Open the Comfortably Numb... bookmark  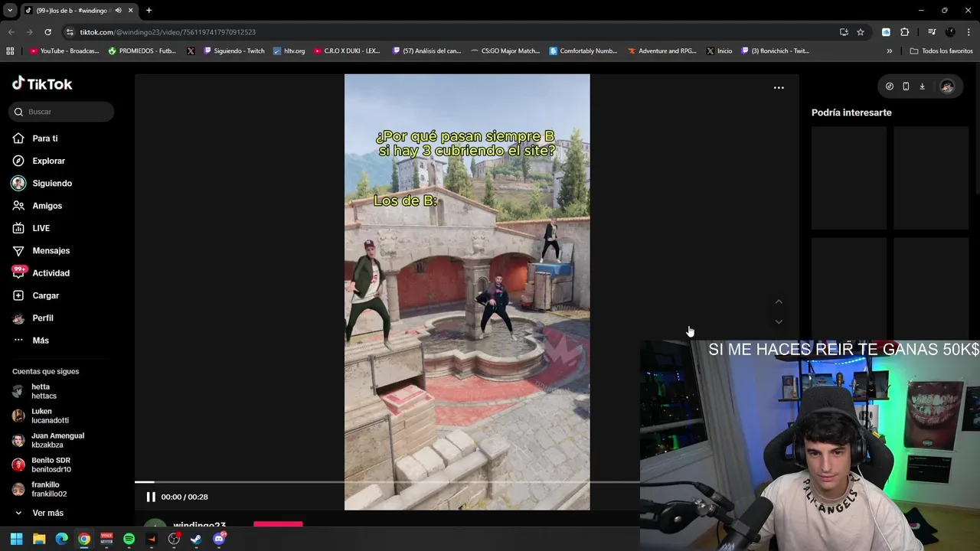click(583, 51)
